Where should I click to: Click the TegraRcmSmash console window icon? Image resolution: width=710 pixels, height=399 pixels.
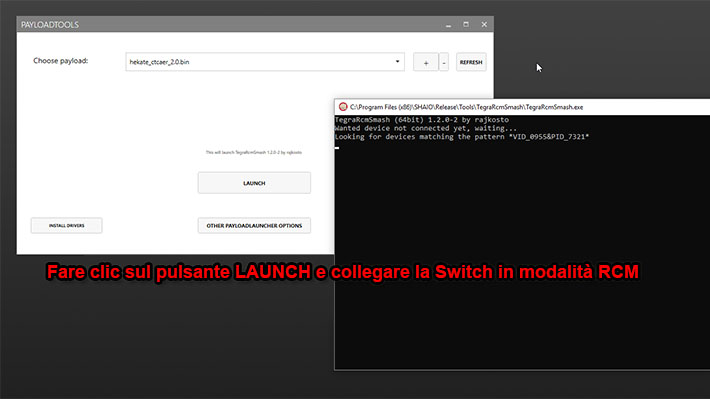pos(343,107)
